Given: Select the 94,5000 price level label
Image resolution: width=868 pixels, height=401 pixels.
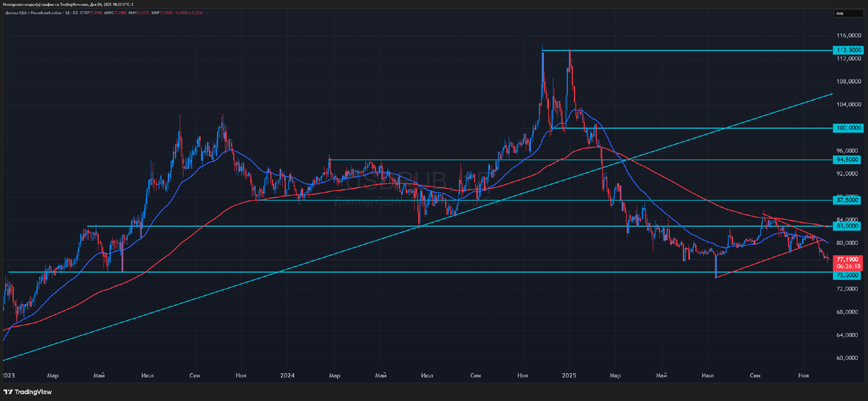Looking at the screenshot, I should point(848,160).
